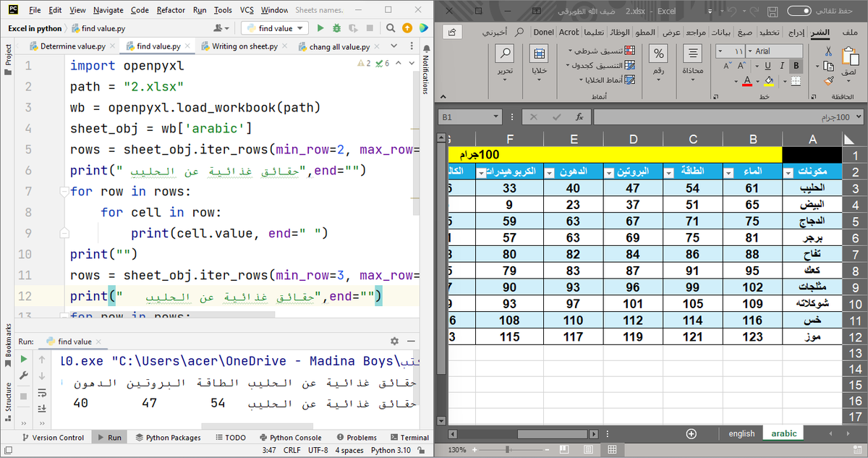Open Search Everywhere magnifier in PyCharm

coord(390,28)
